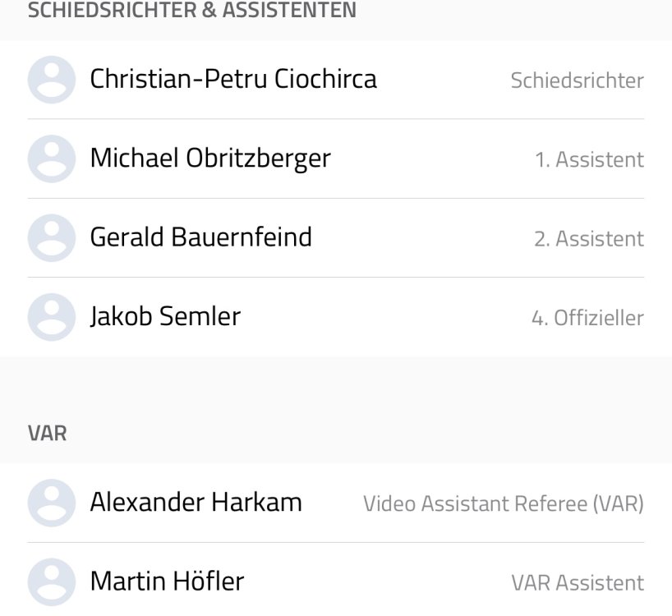Image resolution: width=672 pixels, height=616 pixels.
Task: Click the 2. Assistent role label
Action: click(588, 239)
